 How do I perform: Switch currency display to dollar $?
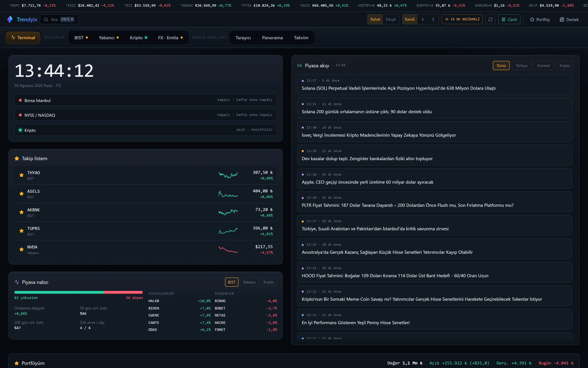tap(433, 19)
